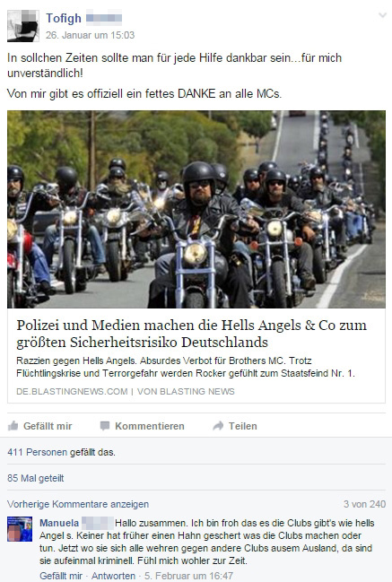Click the Kommentieren speech bubble icon
The height and width of the screenshot is (582, 392).
click(x=105, y=426)
